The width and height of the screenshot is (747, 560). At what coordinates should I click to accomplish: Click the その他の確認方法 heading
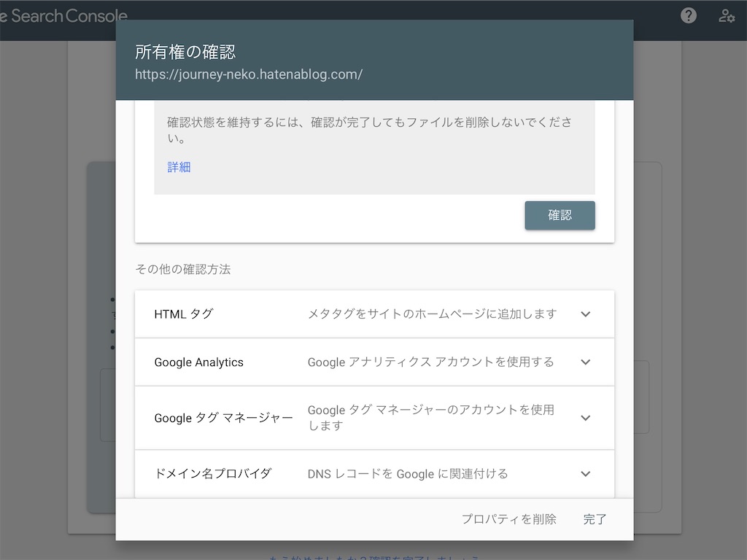point(182,269)
